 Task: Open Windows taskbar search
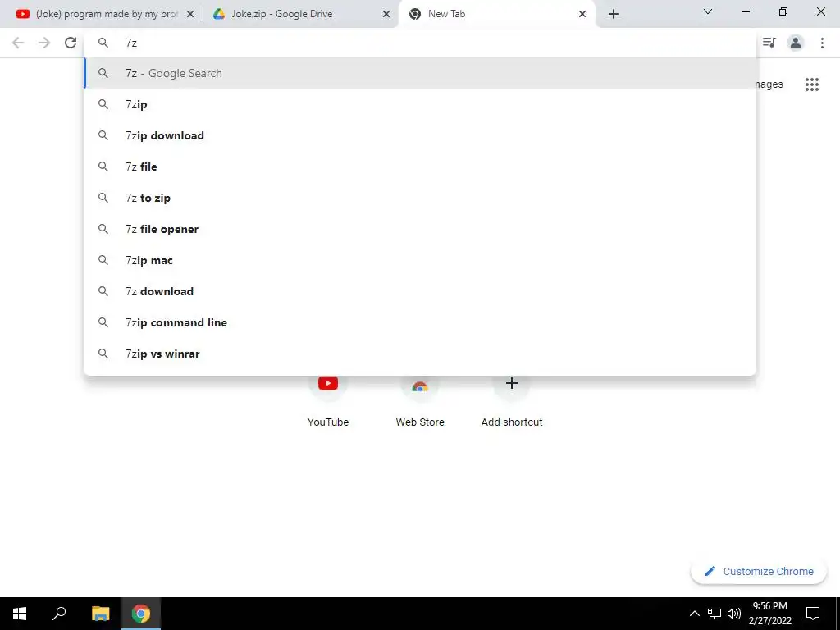coord(59,614)
